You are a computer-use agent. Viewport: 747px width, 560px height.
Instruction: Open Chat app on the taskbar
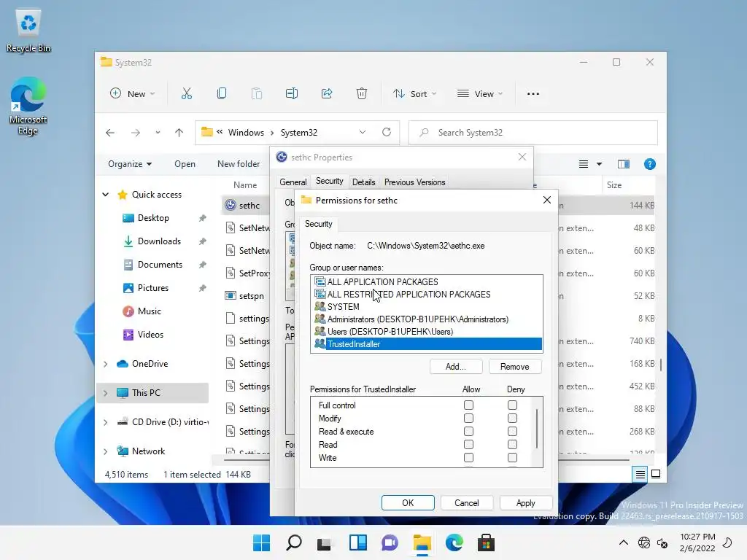click(390, 542)
